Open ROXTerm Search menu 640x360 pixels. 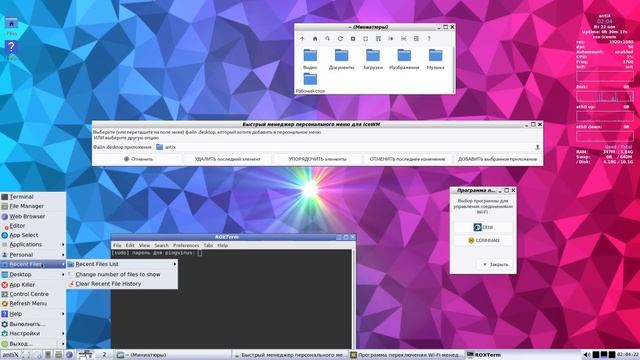(161, 245)
